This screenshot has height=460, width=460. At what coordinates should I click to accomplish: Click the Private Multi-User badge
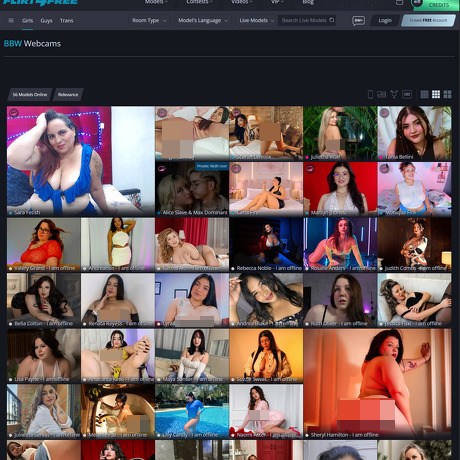212,166
